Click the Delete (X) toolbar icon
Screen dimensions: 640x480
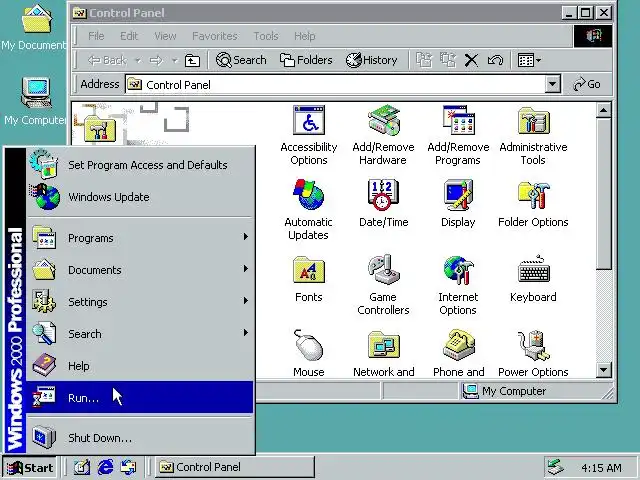pyautogui.click(x=471, y=61)
